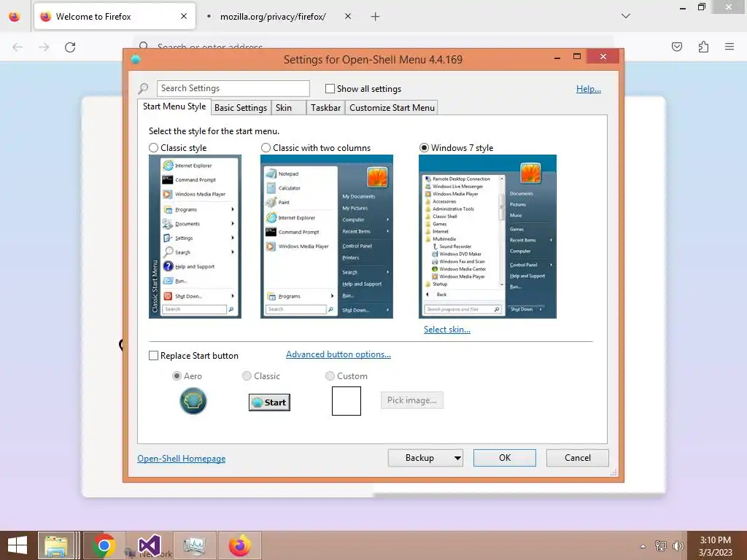Switch to Firefox via taskbar icon
The height and width of the screenshot is (560, 747).
239,545
